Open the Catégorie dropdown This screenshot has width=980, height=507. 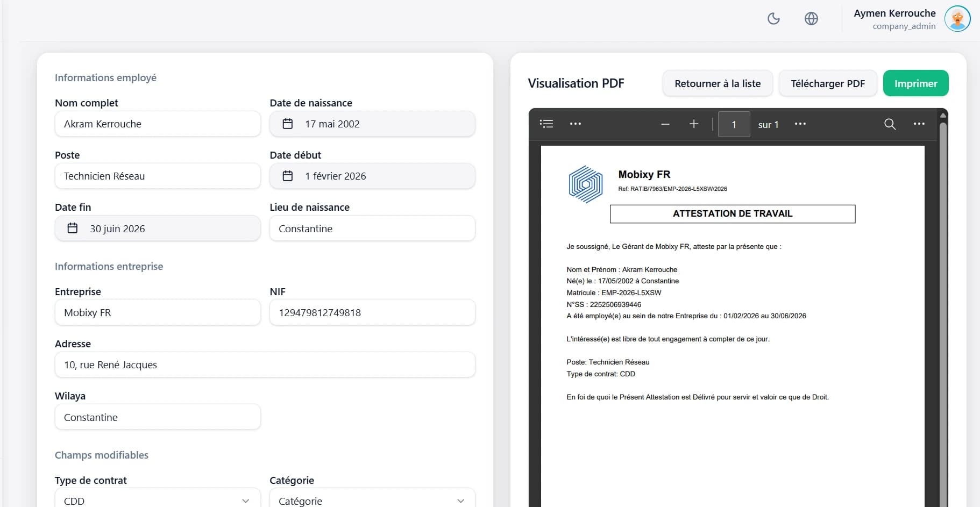click(461, 501)
